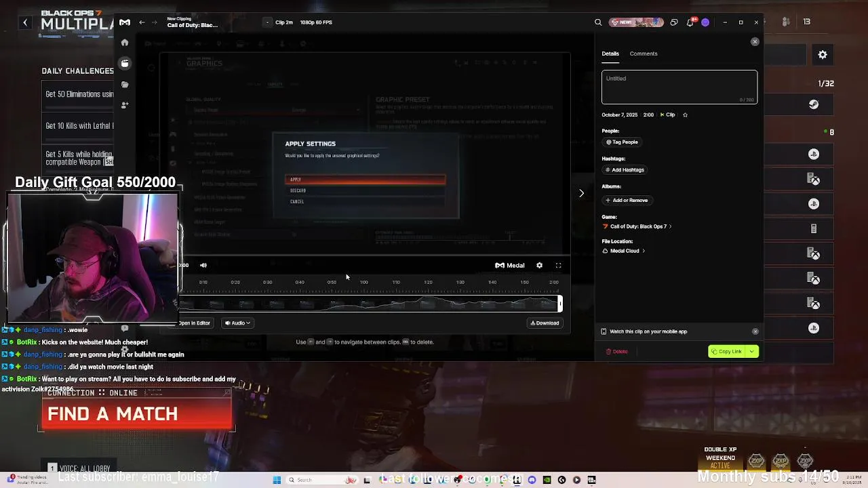Enter fullscreen on the clip player
Viewport: 868px width, 488px height.
click(x=558, y=266)
